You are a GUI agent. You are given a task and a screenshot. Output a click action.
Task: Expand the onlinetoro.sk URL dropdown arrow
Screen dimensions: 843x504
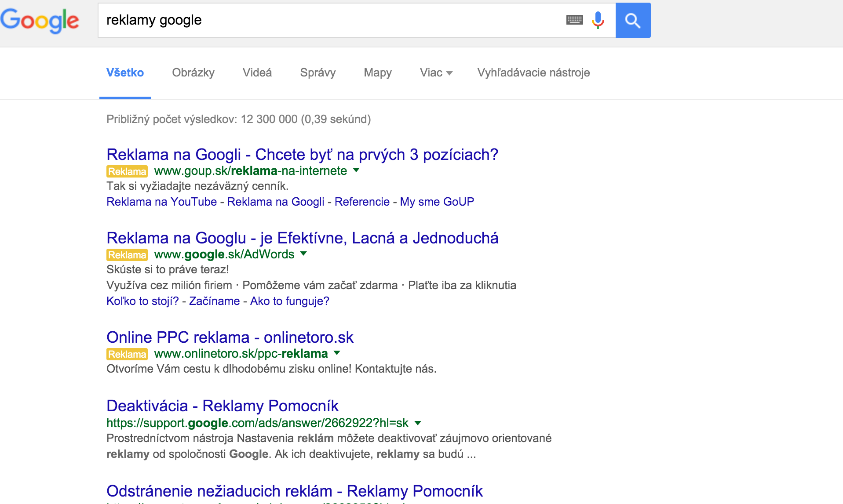(337, 353)
